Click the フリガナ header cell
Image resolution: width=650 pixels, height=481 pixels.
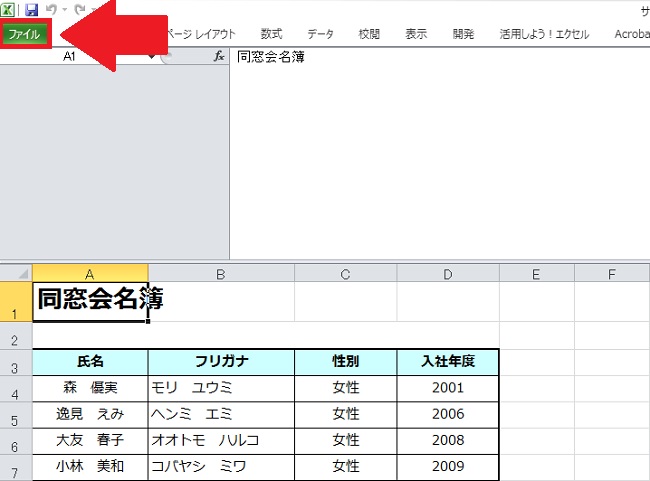(x=221, y=361)
